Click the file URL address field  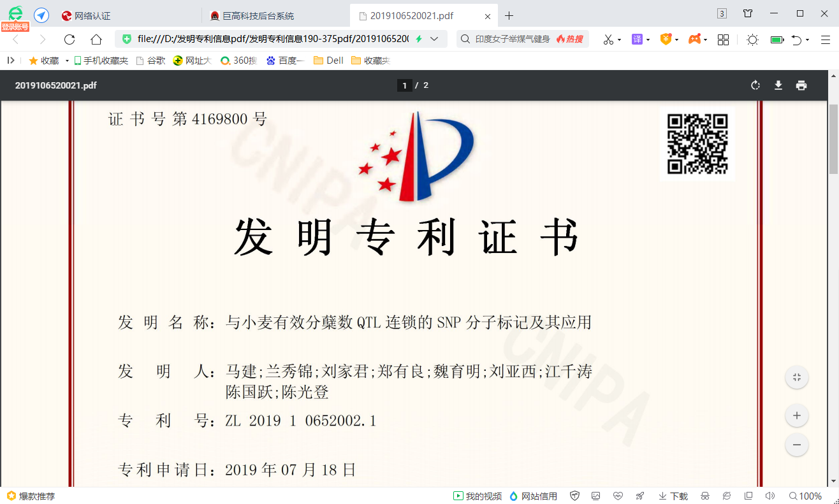tap(273, 39)
